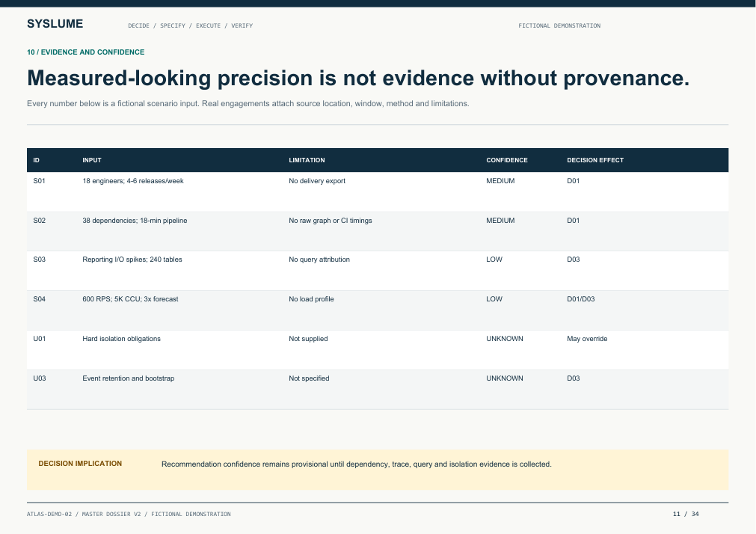Click the ID column header
Viewport: 756px width, 534px height.
pyautogui.click(x=36, y=160)
